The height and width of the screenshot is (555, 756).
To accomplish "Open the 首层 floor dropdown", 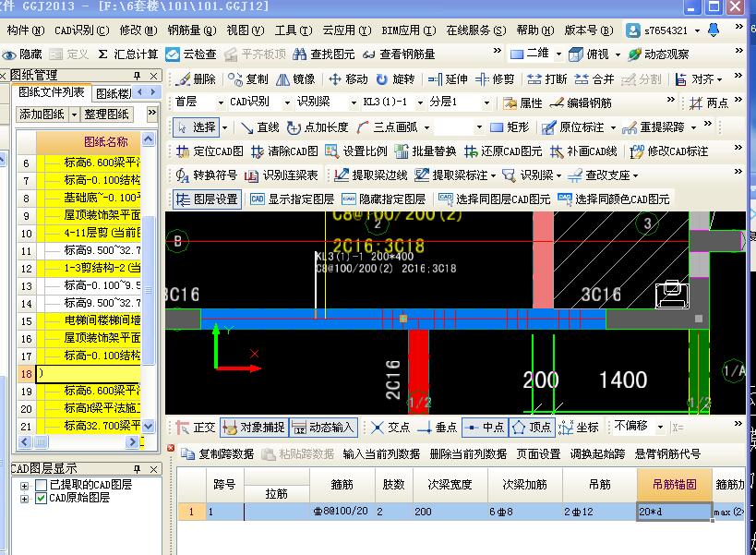I will pyautogui.click(x=221, y=103).
